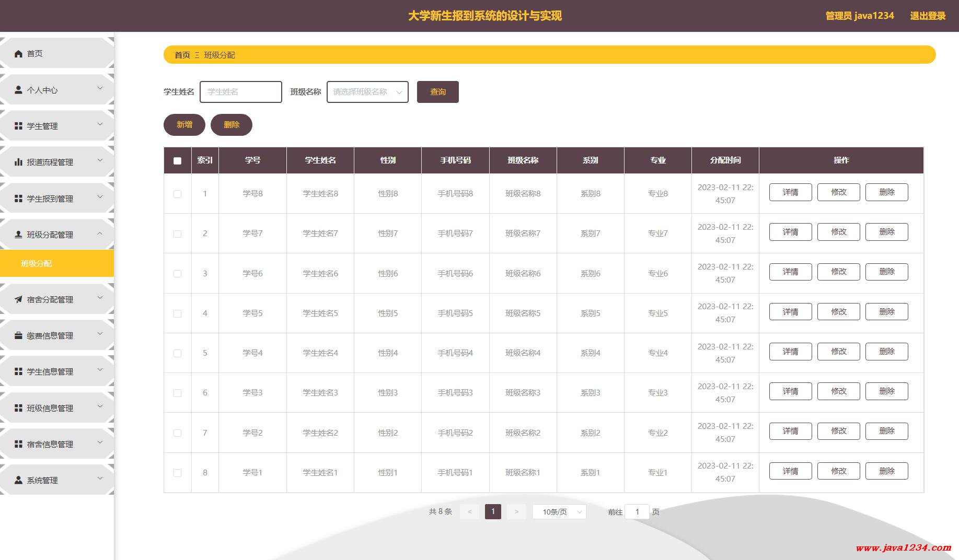Image resolution: width=959 pixels, height=560 pixels.
Task: Open 详情 for the 学号5 row
Action: click(x=791, y=312)
